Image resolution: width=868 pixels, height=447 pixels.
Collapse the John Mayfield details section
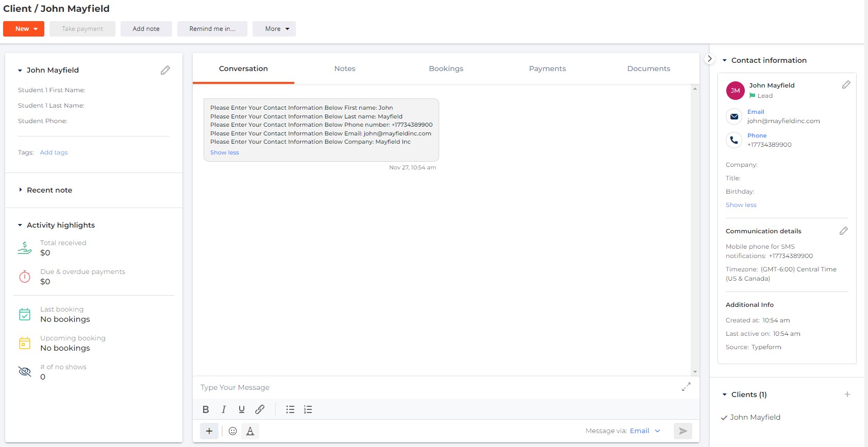20,71
